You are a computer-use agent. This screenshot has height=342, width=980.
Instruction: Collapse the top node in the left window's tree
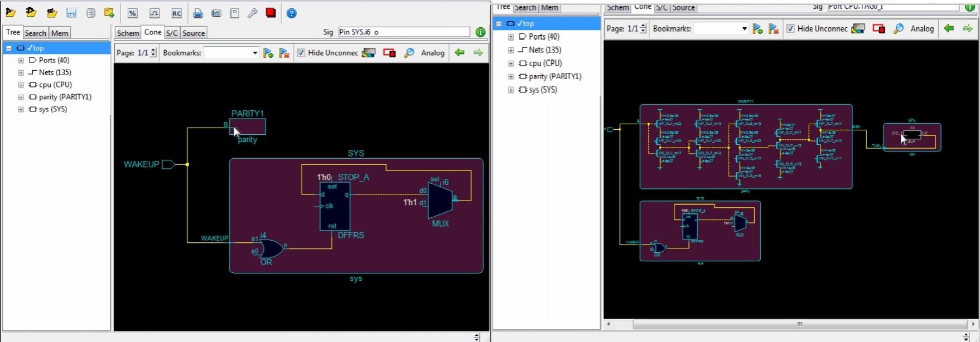[9, 48]
